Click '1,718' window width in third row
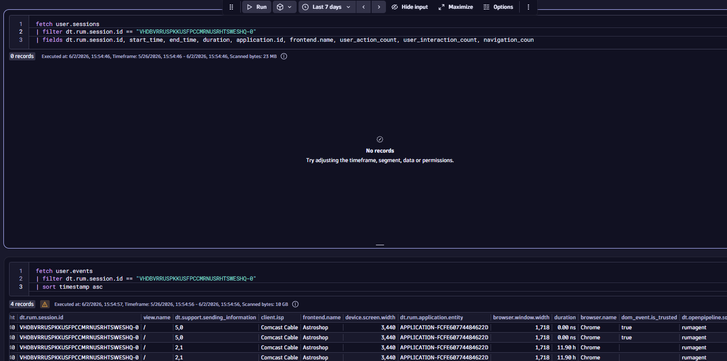The width and height of the screenshot is (727, 361). point(542,348)
